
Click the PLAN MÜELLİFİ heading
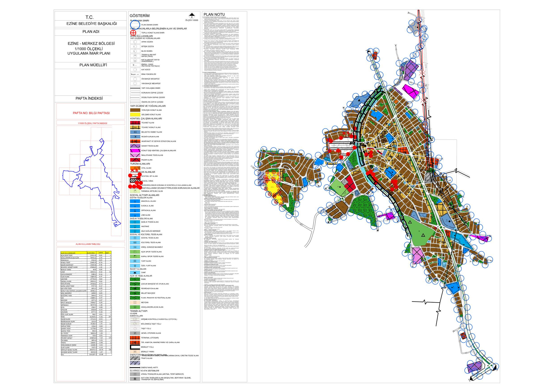93,65
